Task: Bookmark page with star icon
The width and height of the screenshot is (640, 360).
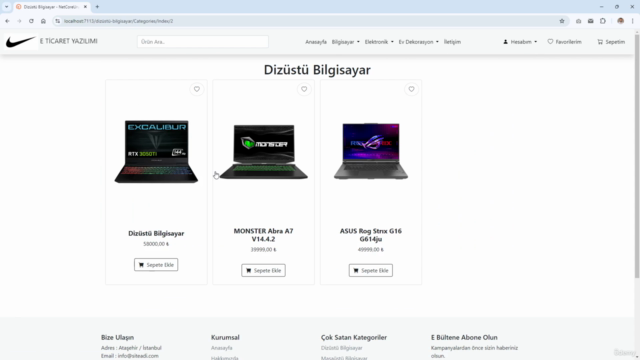Action: coord(562,21)
